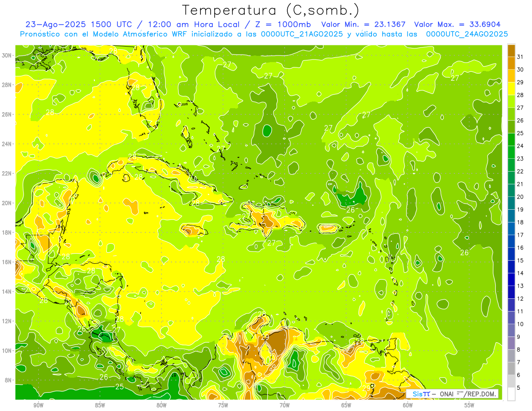Click the initialization time '0000UTC_21AGO2025'

(302, 34)
